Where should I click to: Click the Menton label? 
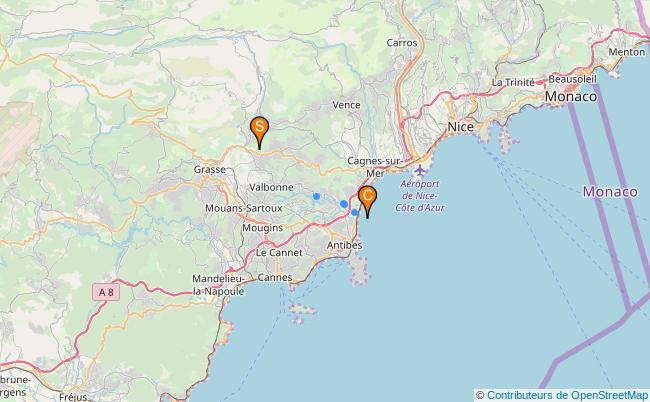[627, 52]
